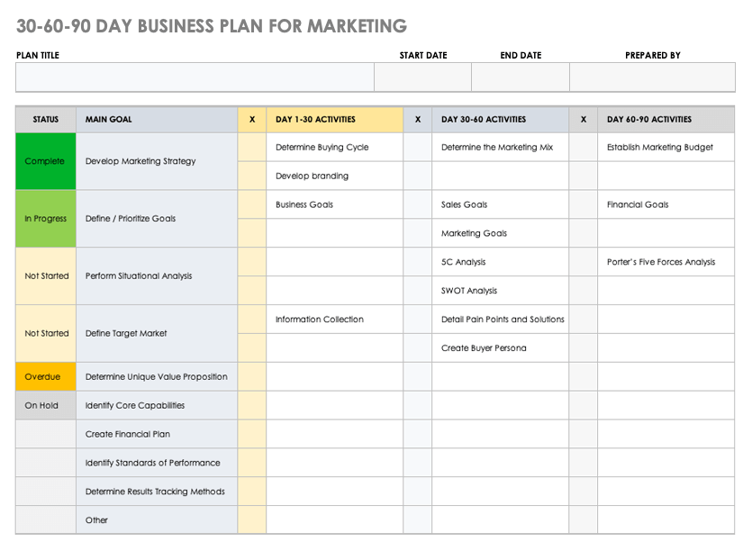
Task: Mark the X cell beside Establish Marketing Budget
Action: coord(584,148)
